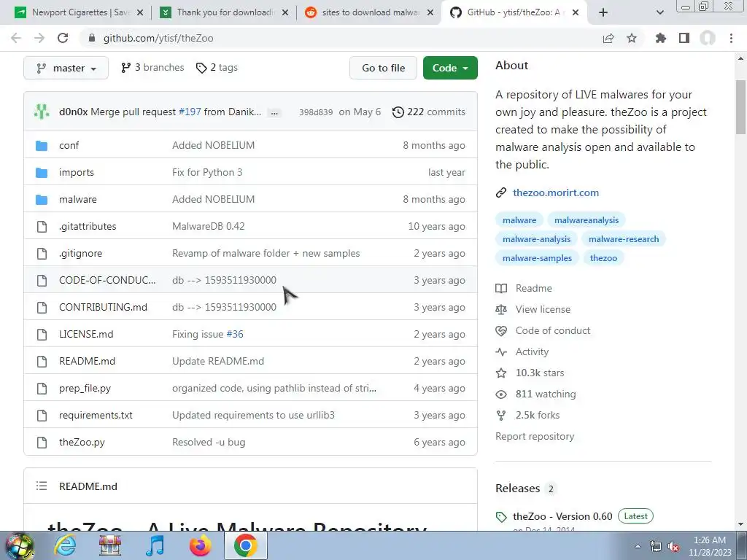Close the Newport Cigarettes tab
Image resolution: width=747 pixels, height=560 pixels.
tap(140, 12)
